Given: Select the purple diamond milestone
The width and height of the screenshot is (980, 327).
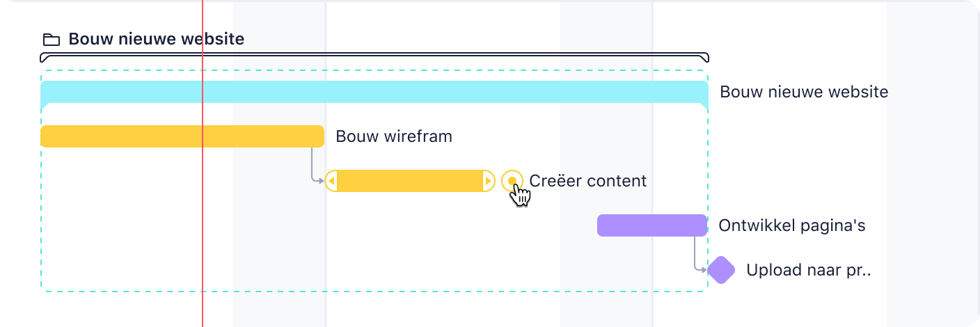Looking at the screenshot, I should pyautogui.click(x=722, y=270).
